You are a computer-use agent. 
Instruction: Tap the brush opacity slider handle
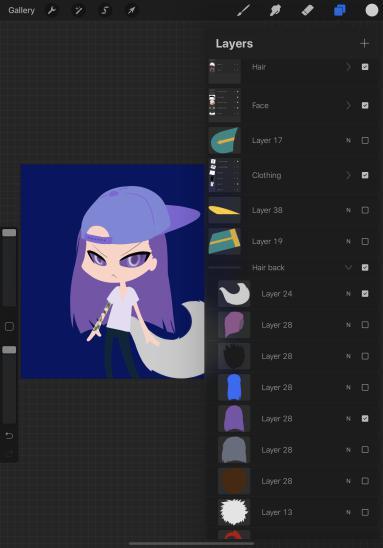coord(9,349)
